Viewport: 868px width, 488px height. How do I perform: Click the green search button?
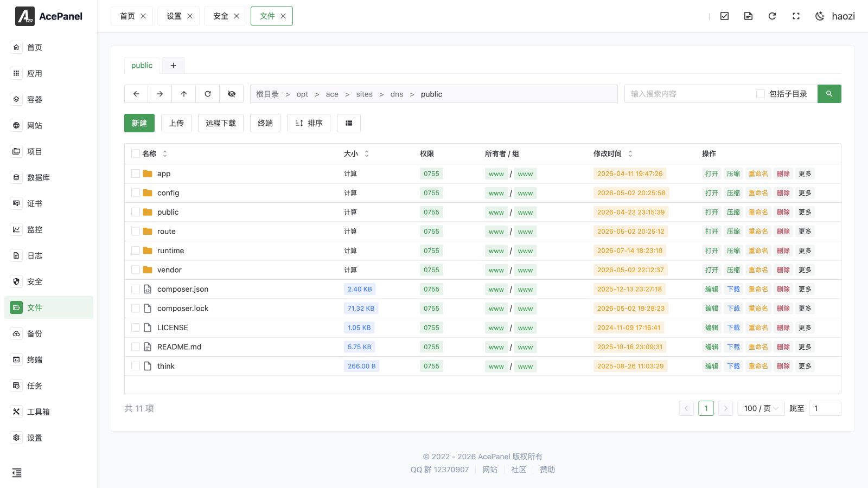tap(829, 94)
